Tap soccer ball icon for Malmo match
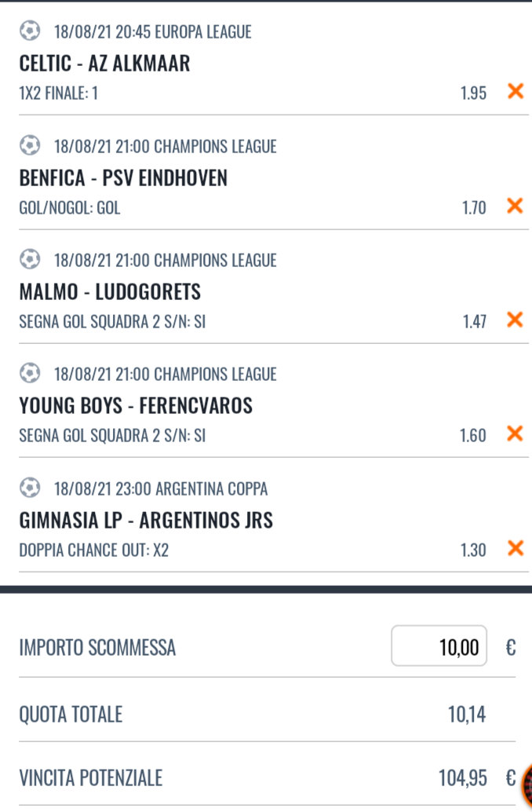This screenshot has height=812, width=532. coord(29,259)
